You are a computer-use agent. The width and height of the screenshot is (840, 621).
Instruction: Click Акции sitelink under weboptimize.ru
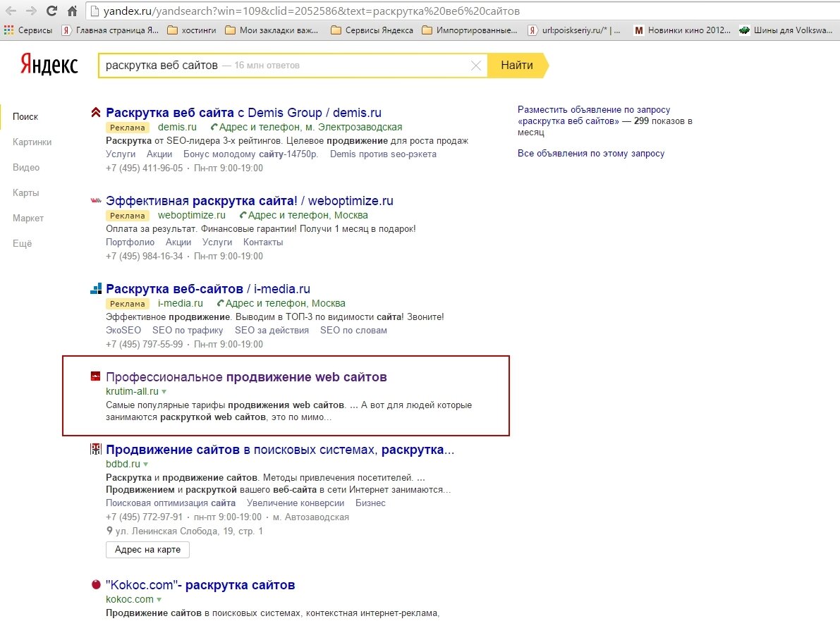pos(178,242)
